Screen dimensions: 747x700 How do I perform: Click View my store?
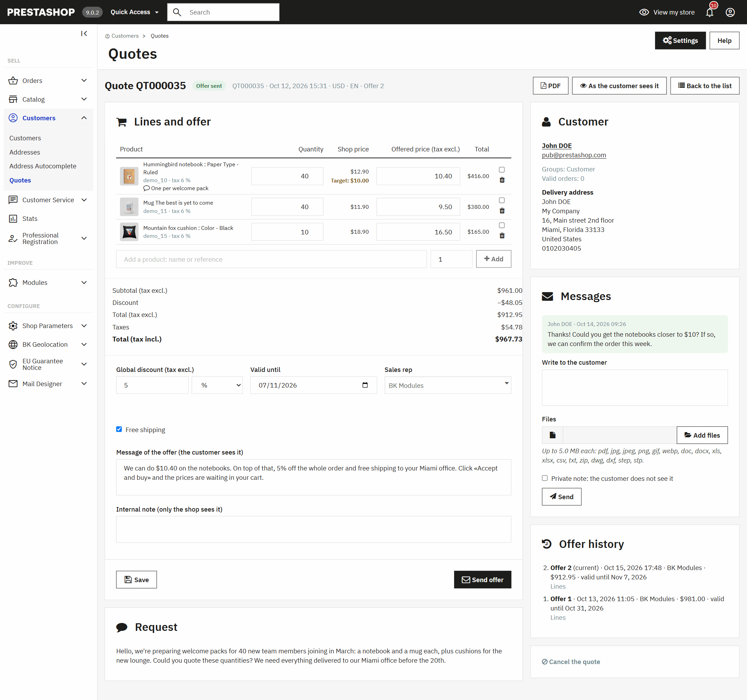tap(666, 12)
